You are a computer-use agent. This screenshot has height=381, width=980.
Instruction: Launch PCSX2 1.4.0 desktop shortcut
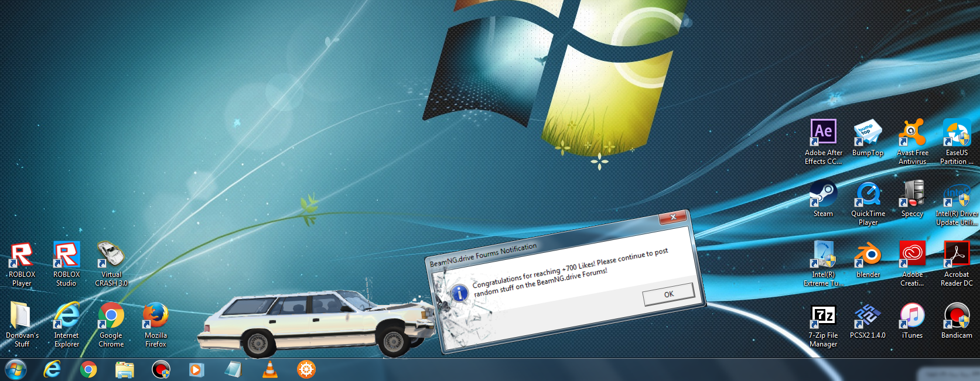coord(868,321)
